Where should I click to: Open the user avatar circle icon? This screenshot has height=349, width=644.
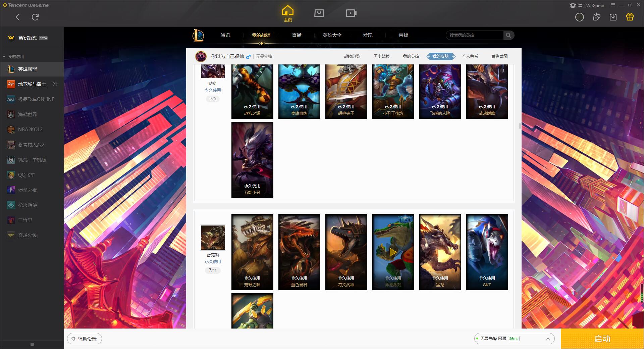pyautogui.click(x=579, y=17)
